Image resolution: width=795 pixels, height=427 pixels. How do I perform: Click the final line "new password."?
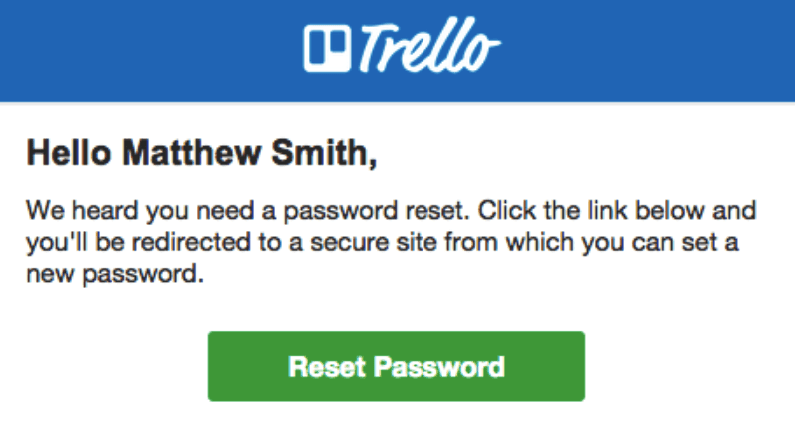[x=115, y=274]
